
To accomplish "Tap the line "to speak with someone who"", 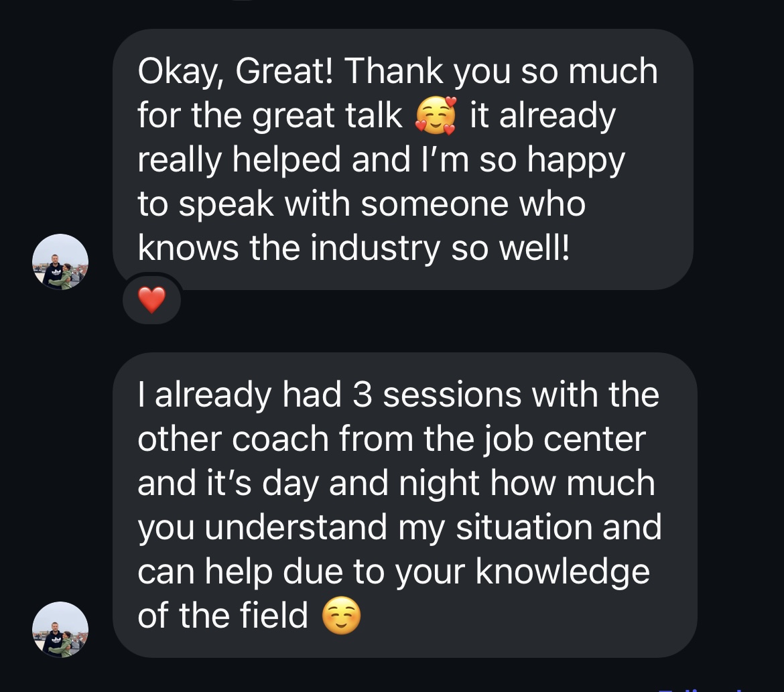I will click(x=361, y=204).
